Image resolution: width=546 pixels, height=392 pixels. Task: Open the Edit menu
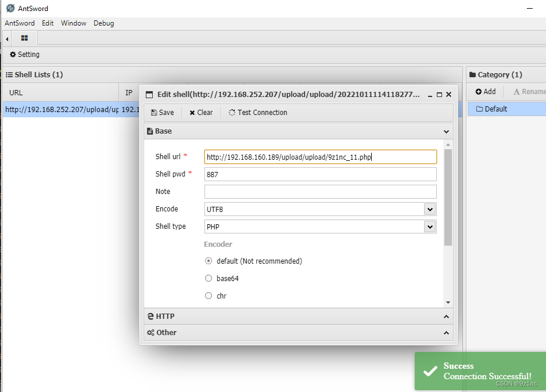point(48,23)
